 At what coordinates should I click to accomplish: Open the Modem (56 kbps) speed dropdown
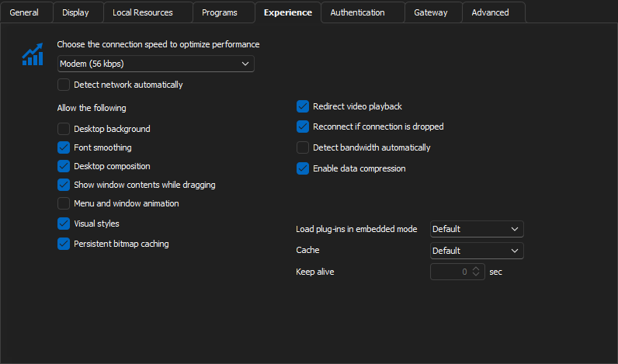156,64
